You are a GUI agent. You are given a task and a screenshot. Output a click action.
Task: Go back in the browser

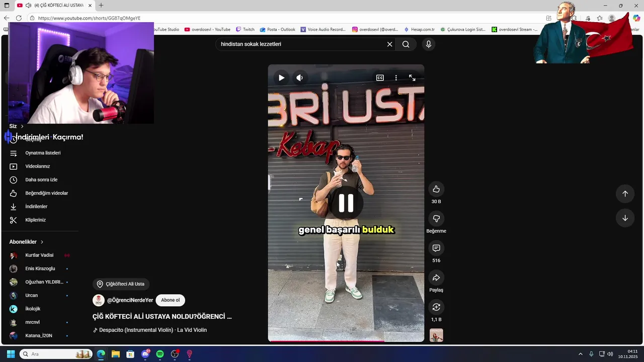click(x=6, y=18)
